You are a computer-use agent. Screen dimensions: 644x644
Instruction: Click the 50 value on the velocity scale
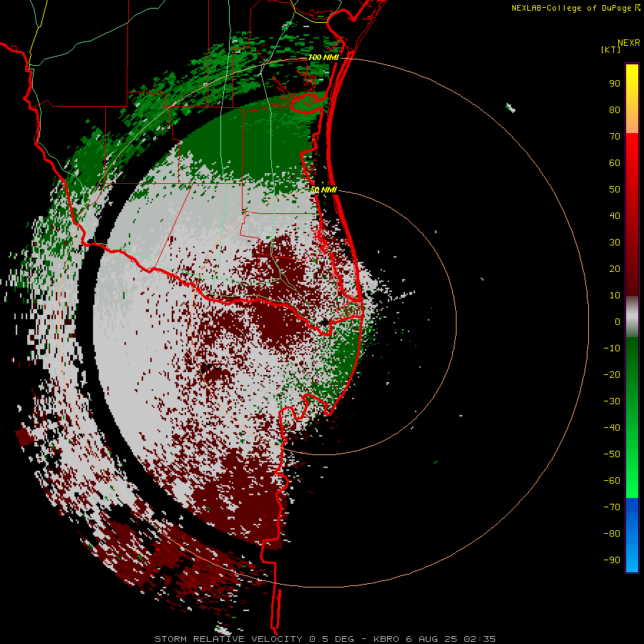coord(615,190)
